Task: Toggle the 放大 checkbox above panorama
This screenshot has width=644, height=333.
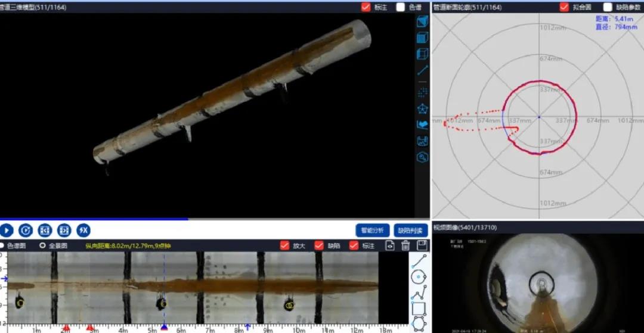Action: (284, 245)
